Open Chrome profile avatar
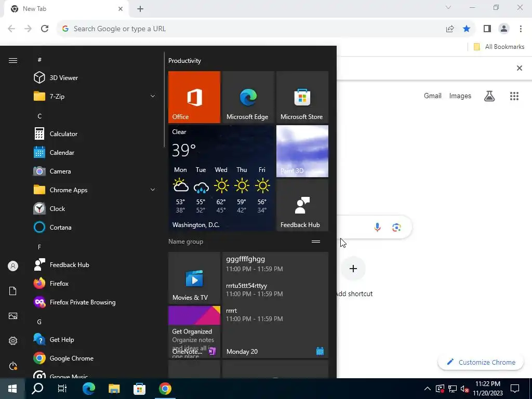Screen dimensions: 532x399 504,29
